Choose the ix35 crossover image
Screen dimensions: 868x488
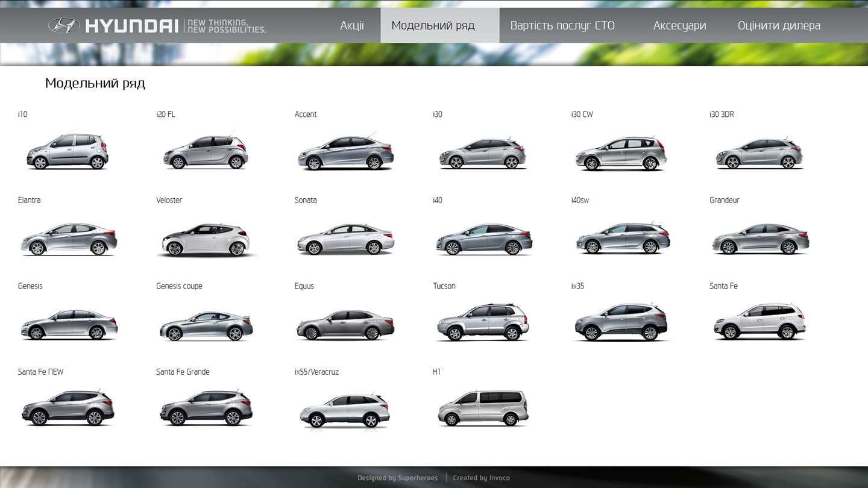(621, 322)
